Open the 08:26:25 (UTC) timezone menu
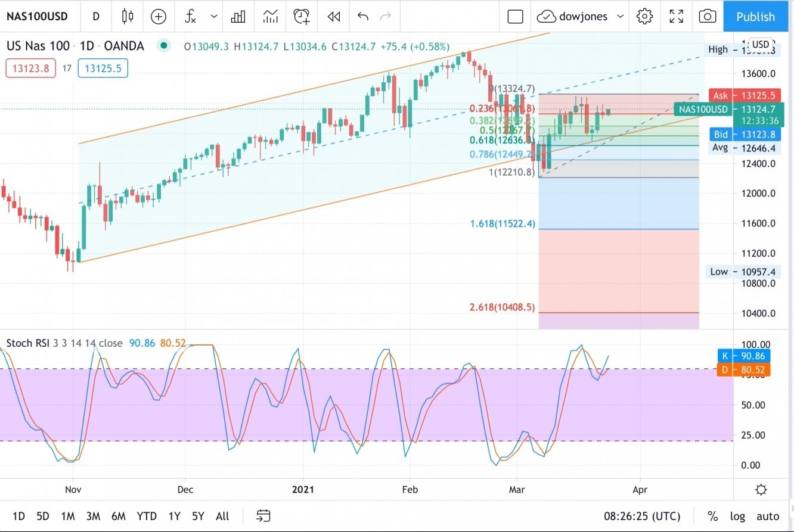The width and height of the screenshot is (794, 532). click(641, 516)
